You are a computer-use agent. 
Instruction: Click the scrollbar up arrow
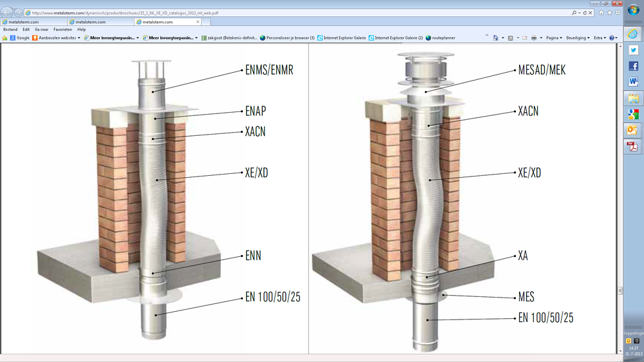tap(620, 46)
